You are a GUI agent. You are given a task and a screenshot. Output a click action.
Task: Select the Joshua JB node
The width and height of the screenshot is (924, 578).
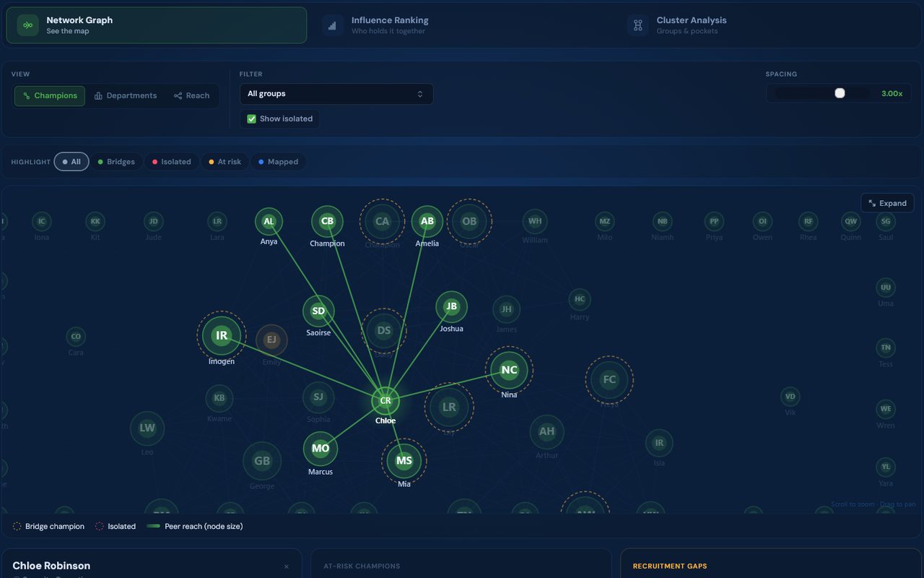451,306
